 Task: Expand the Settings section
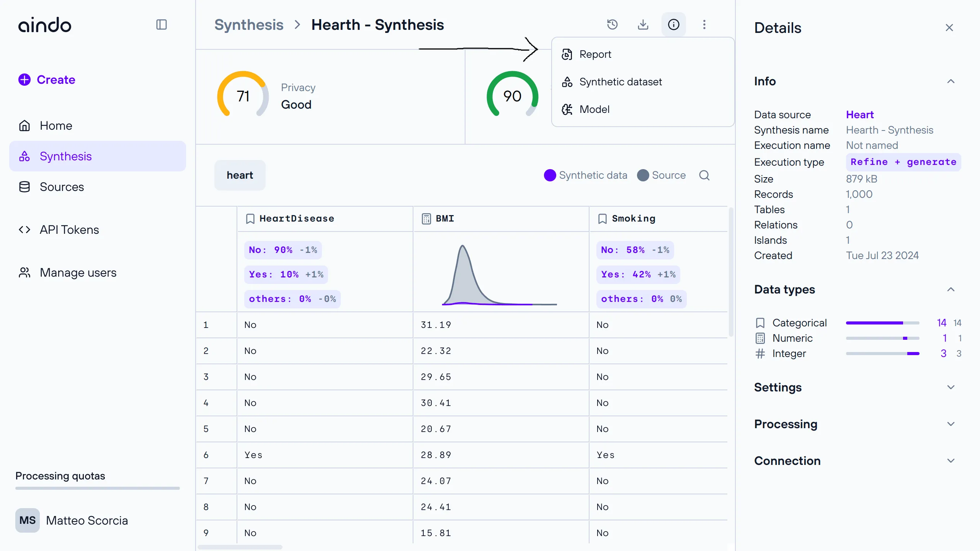coord(857,387)
